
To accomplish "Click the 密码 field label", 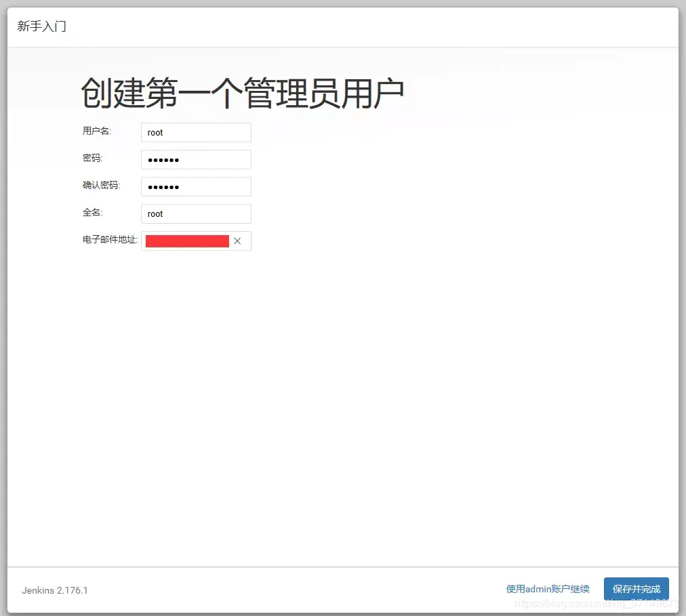I will [x=92, y=158].
